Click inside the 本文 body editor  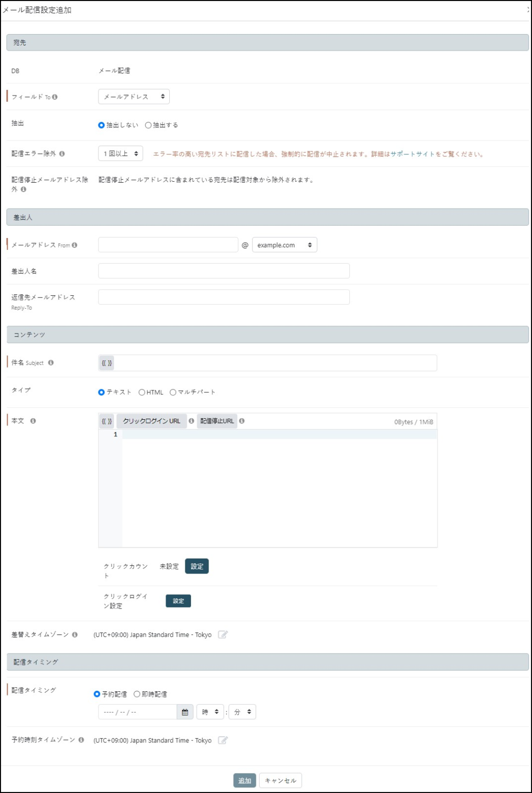280,488
